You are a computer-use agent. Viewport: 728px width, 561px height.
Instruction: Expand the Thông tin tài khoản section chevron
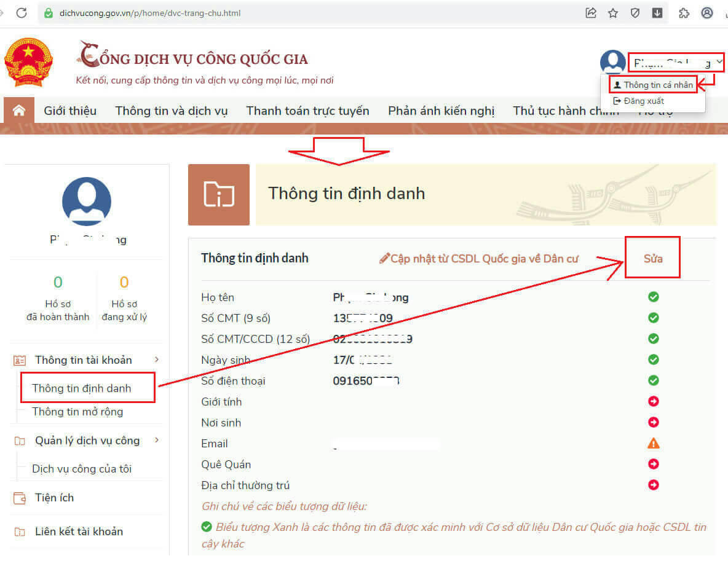tap(157, 359)
